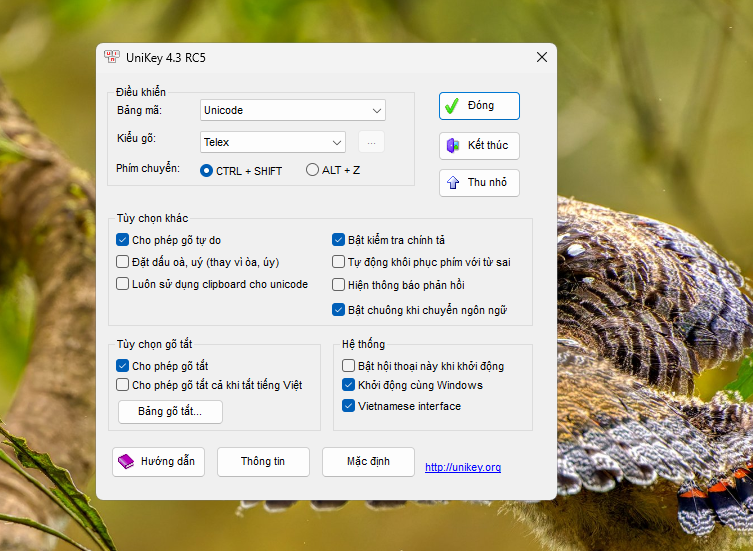
Task: Click the Thông tin button
Action: (x=263, y=462)
